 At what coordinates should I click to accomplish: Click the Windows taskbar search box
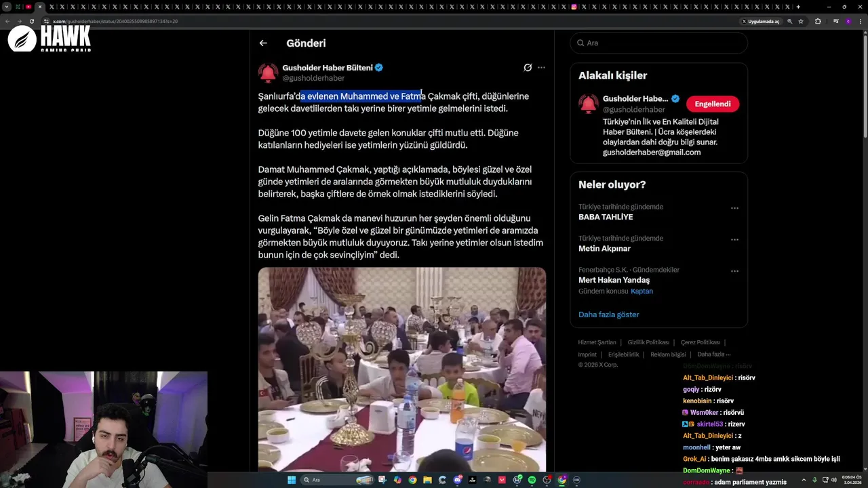coord(337,480)
